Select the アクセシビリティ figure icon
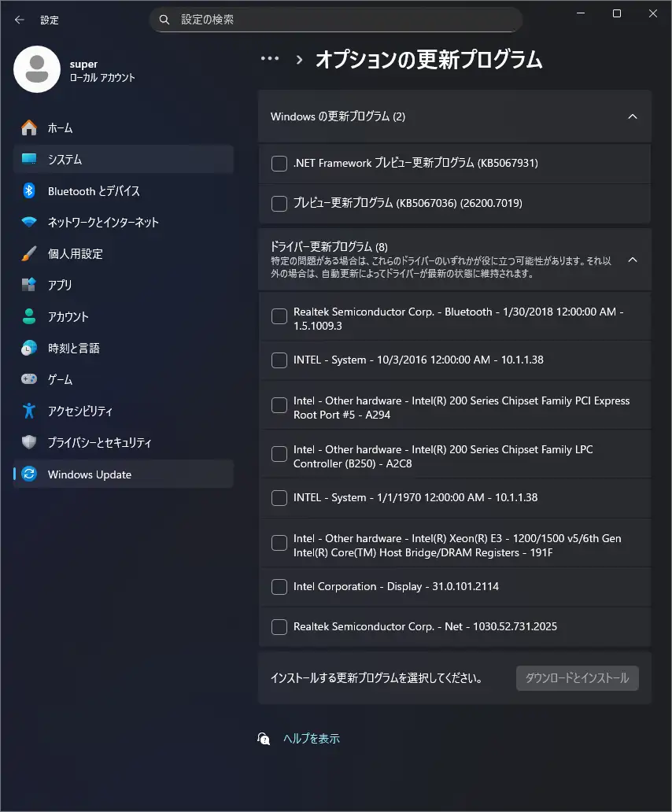The width and height of the screenshot is (672, 812). (29, 411)
